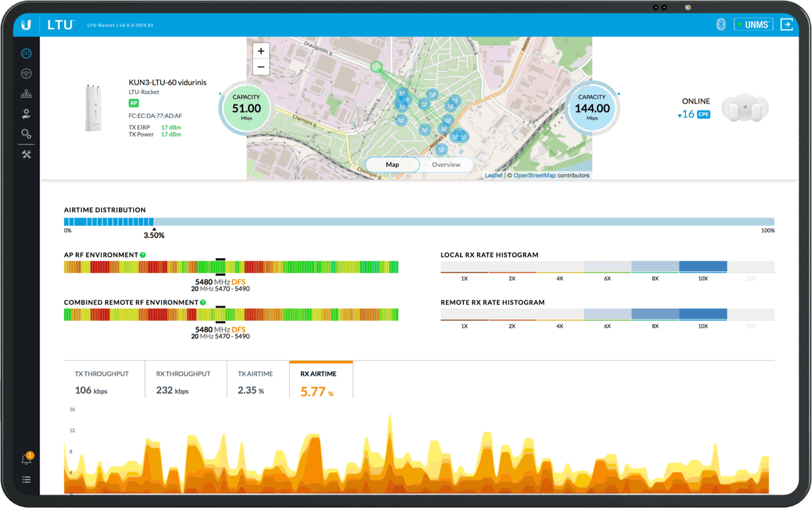Click the MAC address FC:EC:DA:77:AD:AF
Image resolution: width=812 pixels, height=508 pixels.
pyautogui.click(x=155, y=116)
